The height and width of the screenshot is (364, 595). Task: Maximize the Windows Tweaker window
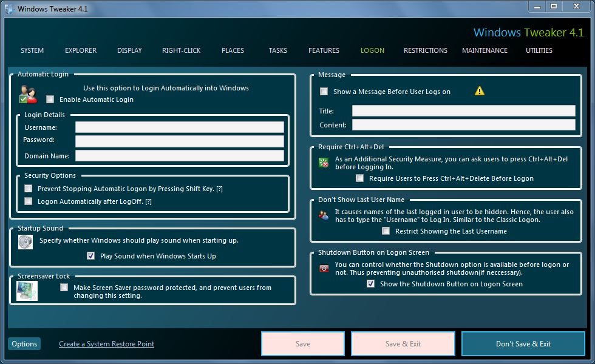(554, 7)
